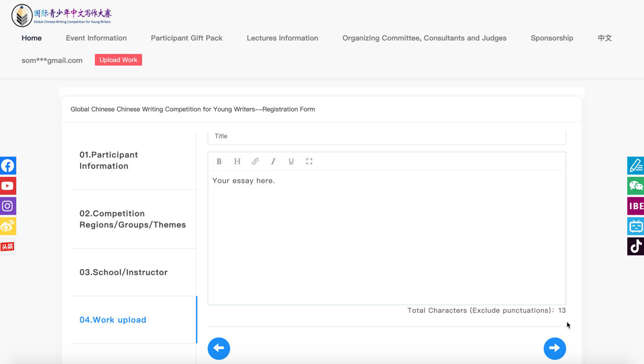
Task: Select step 04.Work upload
Action: tap(134, 320)
